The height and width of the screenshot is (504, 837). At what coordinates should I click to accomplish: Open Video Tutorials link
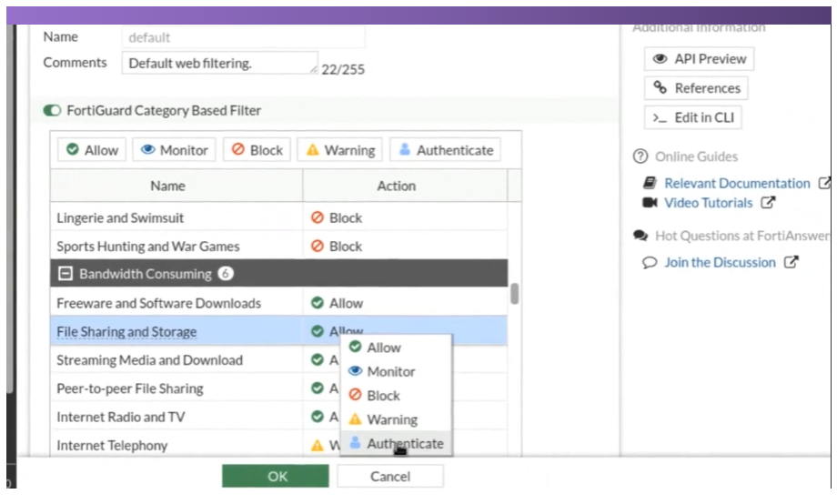tap(708, 203)
